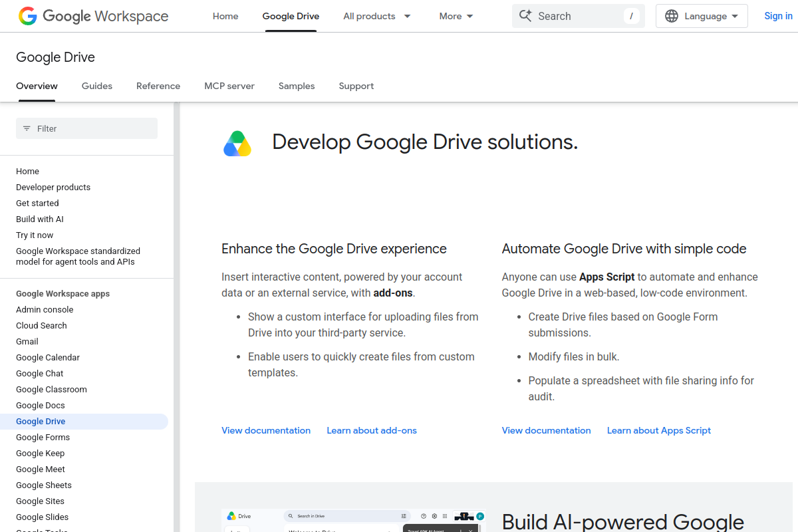
Task: Click the "Modify files in bulk." bullet
Action: (x=574, y=356)
